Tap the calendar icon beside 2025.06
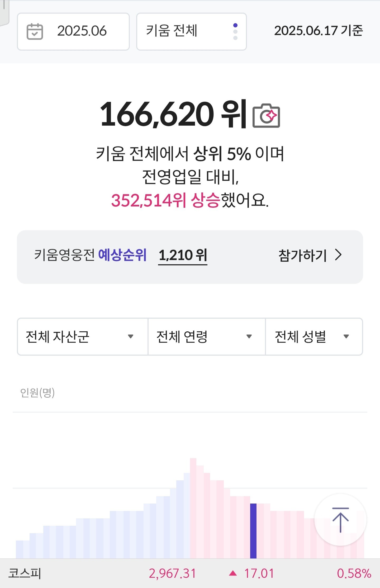 (x=35, y=31)
